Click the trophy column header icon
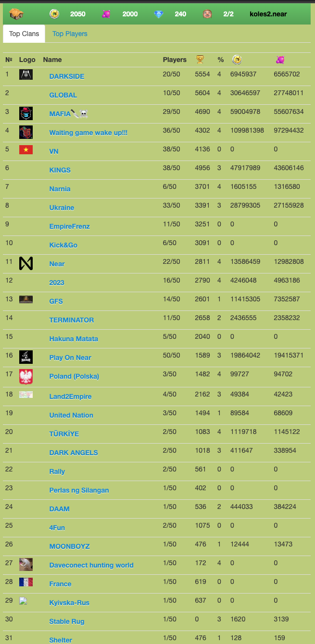 (200, 60)
